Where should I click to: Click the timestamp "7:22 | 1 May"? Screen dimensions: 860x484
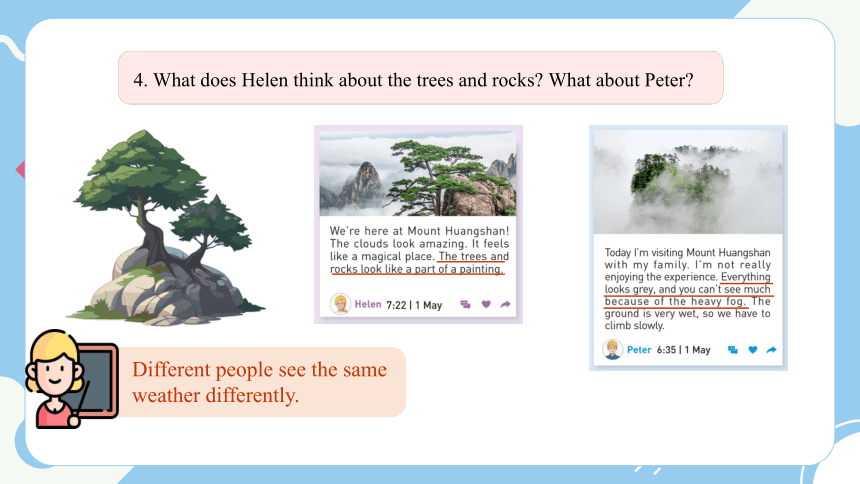click(414, 305)
